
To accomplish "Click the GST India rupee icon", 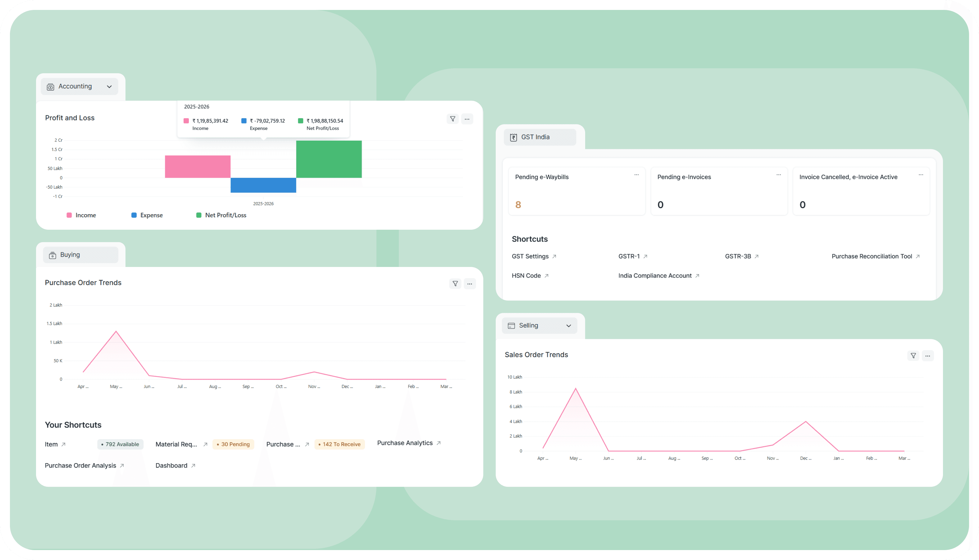I will [513, 137].
